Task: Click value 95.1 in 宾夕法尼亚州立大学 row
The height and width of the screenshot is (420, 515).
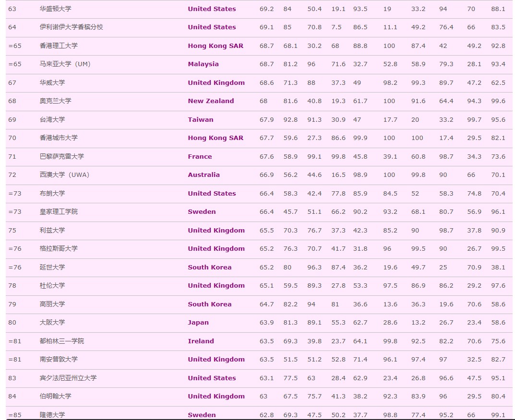Action: coord(498,378)
